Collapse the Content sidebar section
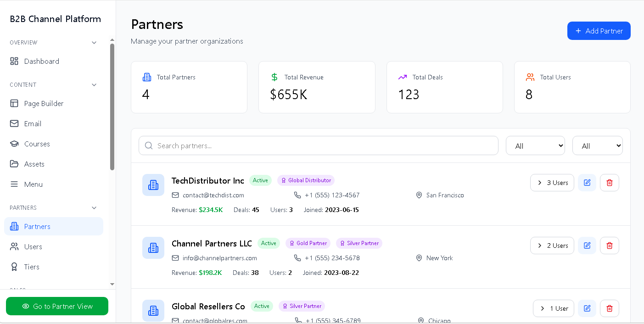Image resolution: width=644 pixels, height=324 pixels. click(x=94, y=85)
